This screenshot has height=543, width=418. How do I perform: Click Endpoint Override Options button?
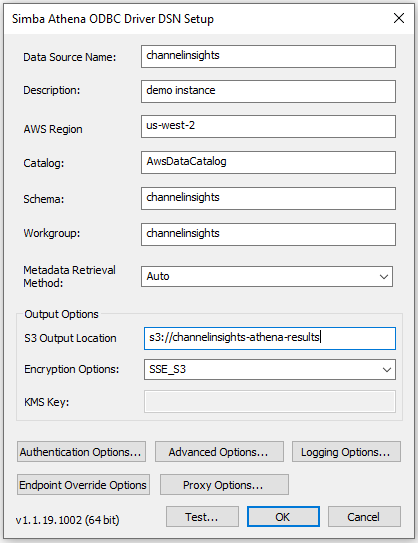[x=83, y=484]
